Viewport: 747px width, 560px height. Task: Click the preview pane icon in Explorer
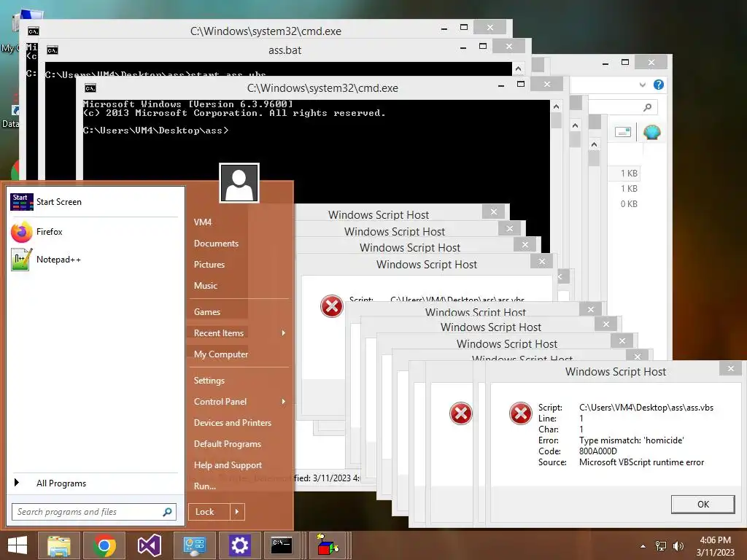pos(623,132)
